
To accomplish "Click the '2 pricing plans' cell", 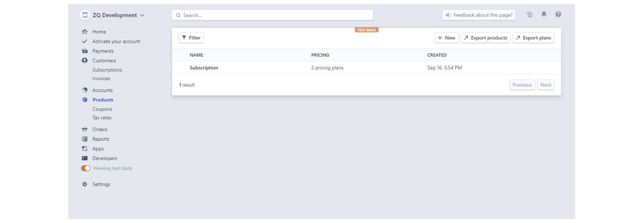I will click(x=327, y=68).
